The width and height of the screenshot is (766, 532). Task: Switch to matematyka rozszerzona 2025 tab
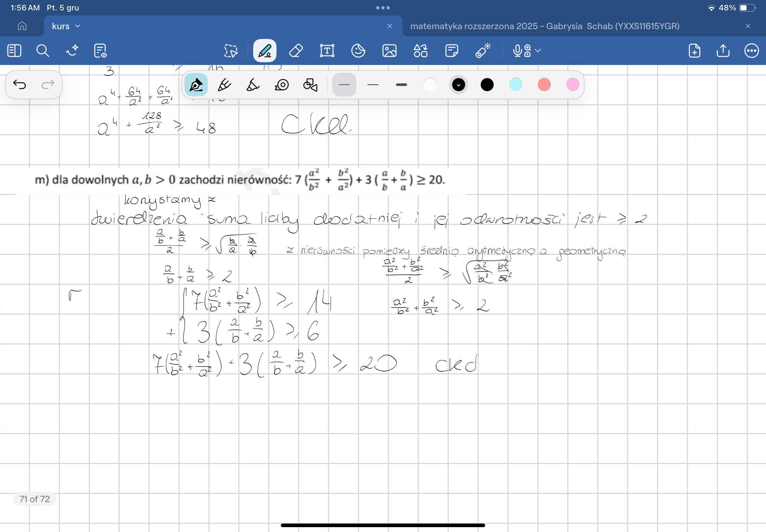pos(544,26)
